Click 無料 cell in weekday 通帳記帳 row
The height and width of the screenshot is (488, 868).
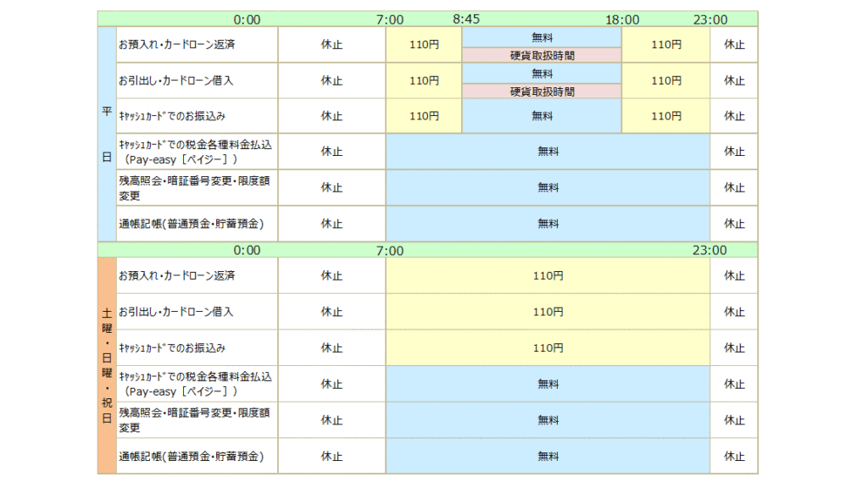(x=548, y=224)
